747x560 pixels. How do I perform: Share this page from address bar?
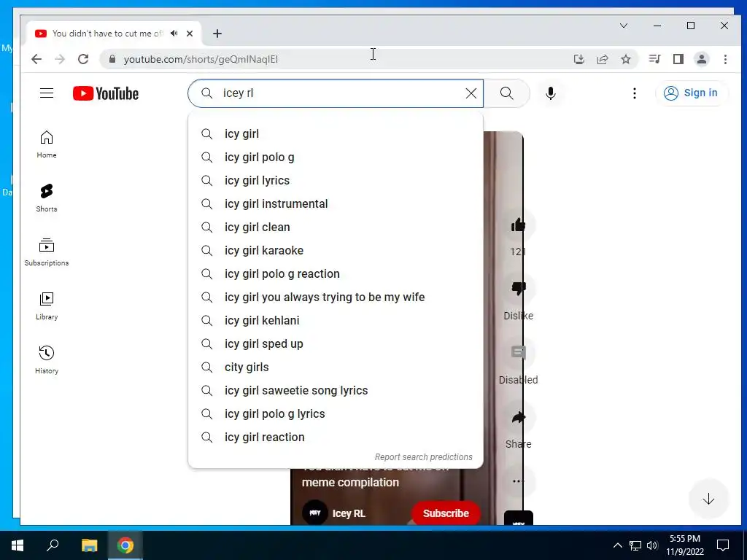(x=603, y=59)
